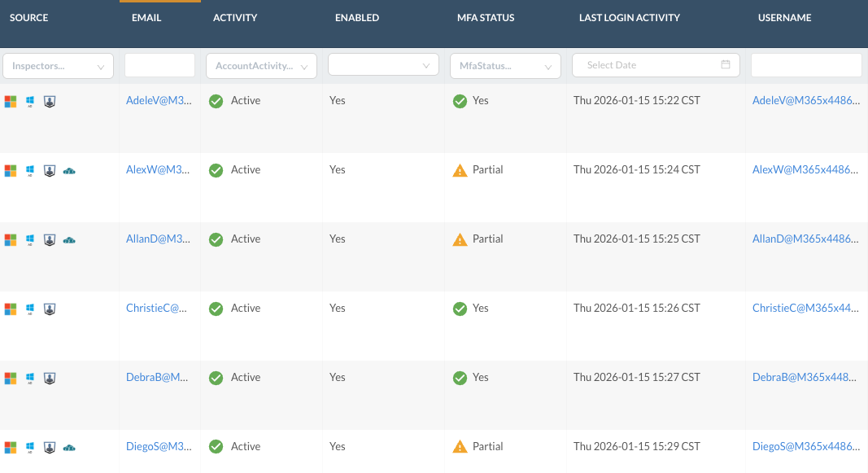Open the ChristieC@M365x44... username link
Viewport: 868px width, 473px height.
point(805,308)
